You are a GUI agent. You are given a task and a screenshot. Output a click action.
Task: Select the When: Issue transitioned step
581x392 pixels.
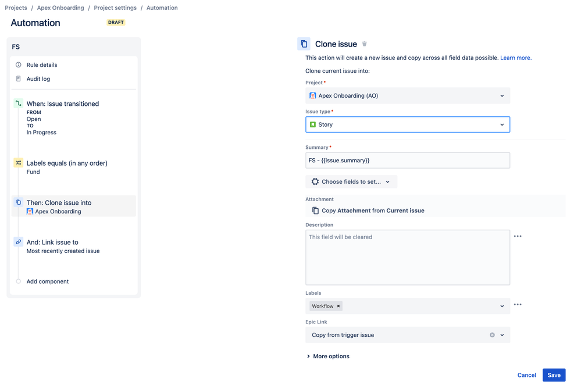[74, 117]
